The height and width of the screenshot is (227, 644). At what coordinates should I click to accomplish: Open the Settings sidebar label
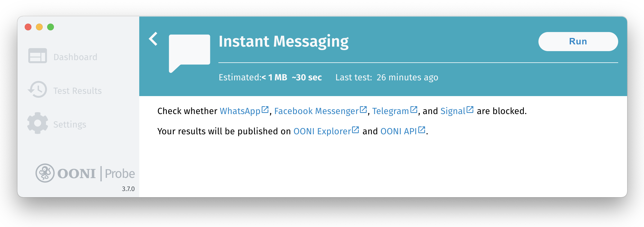point(70,124)
